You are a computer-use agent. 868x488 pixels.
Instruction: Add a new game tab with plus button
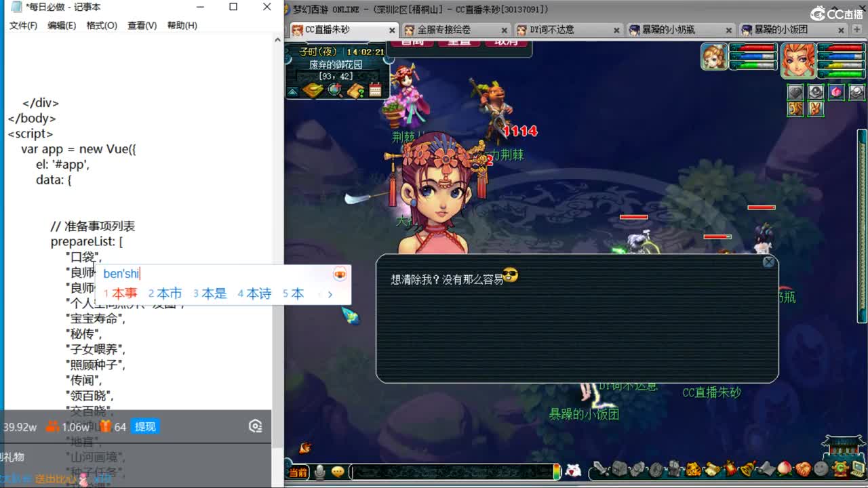857,30
